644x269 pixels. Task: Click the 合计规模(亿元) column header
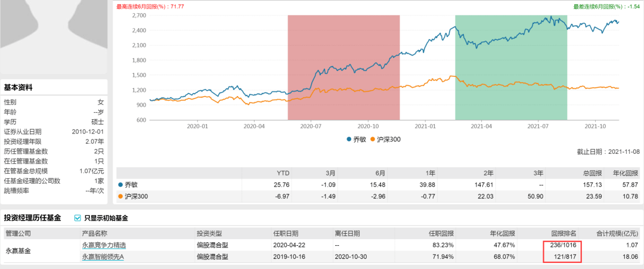coord(617,234)
